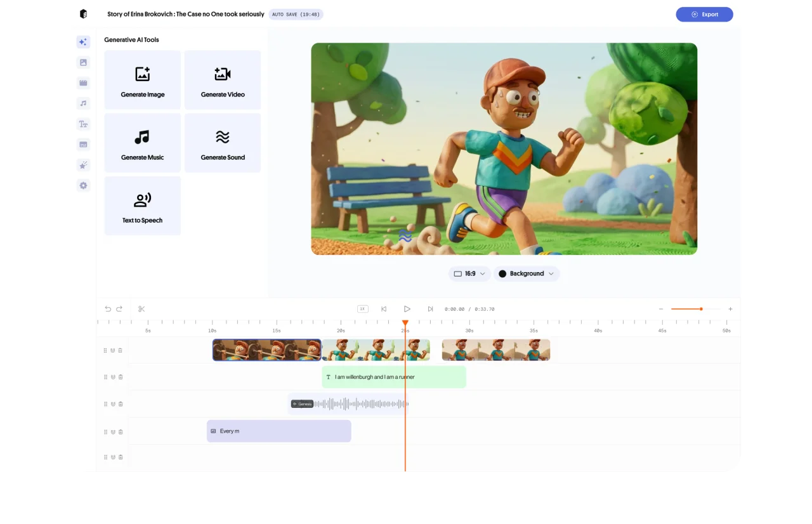Click the Genesis audio clip label
The width and height of the screenshot is (812, 524).
click(303, 404)
